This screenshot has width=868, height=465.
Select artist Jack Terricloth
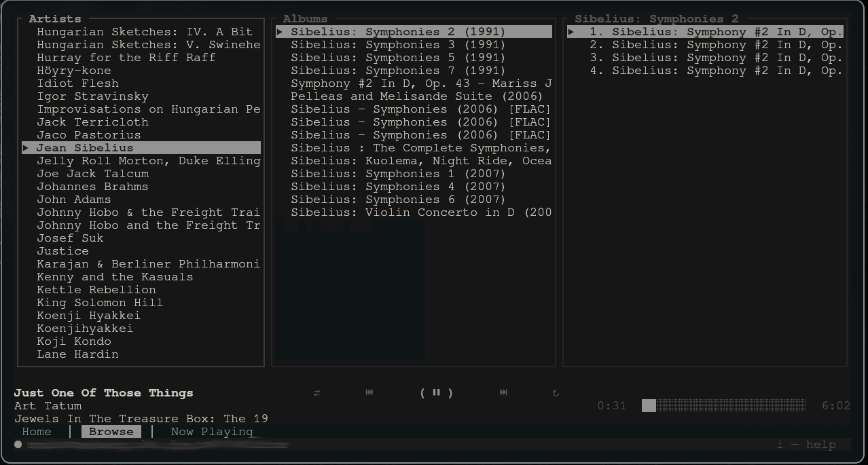pos(92,122)
